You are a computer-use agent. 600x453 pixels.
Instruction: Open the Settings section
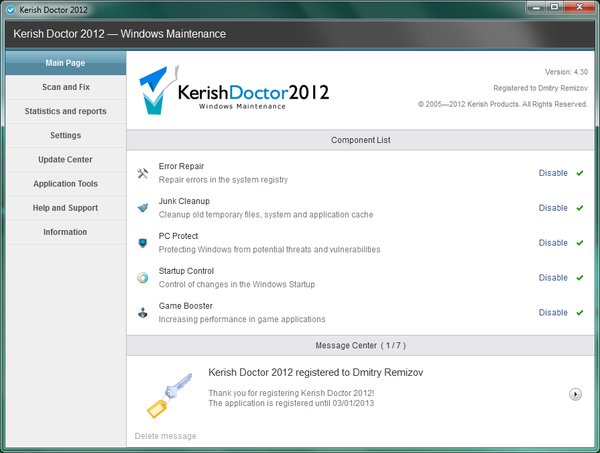(66, 135)
